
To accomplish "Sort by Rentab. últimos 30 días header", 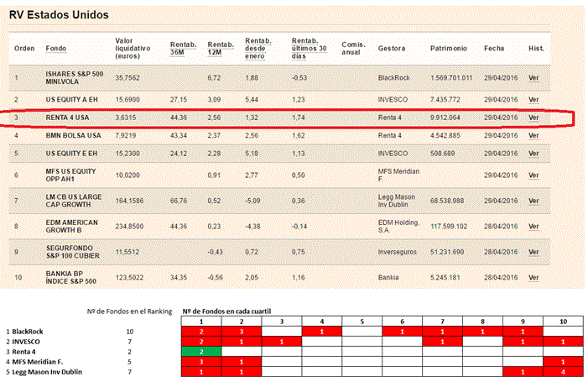I will pyautogui.click(x=309, y=49).
